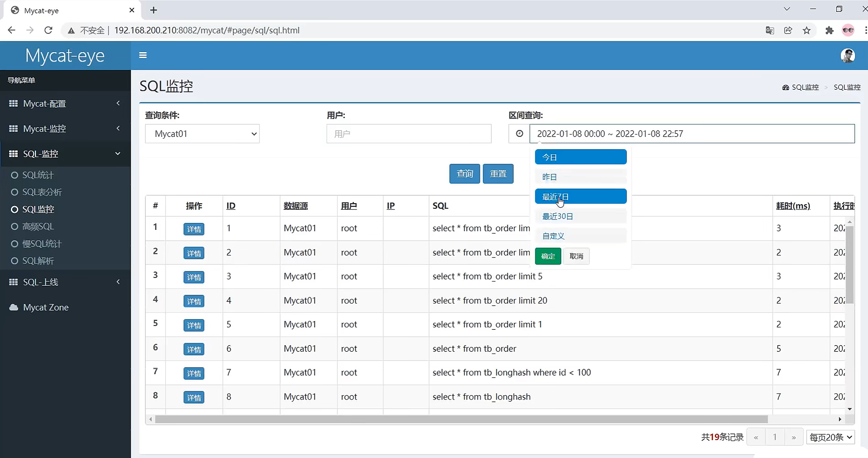This screenshot has height=458, width=868.
Task: Select pagination page 1
Action: (x=775, y=437)
